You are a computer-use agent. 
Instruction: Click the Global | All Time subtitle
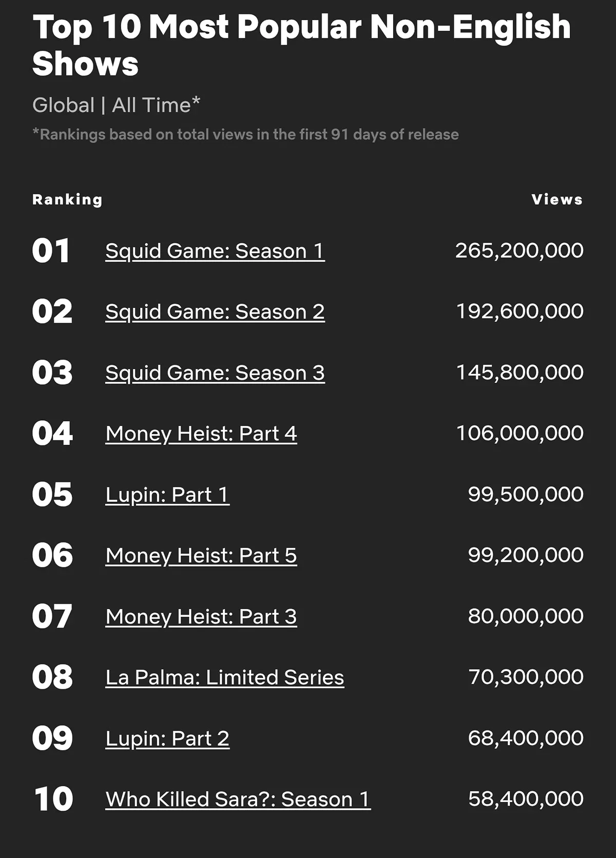pyautogui.click(x=116, y=105)
